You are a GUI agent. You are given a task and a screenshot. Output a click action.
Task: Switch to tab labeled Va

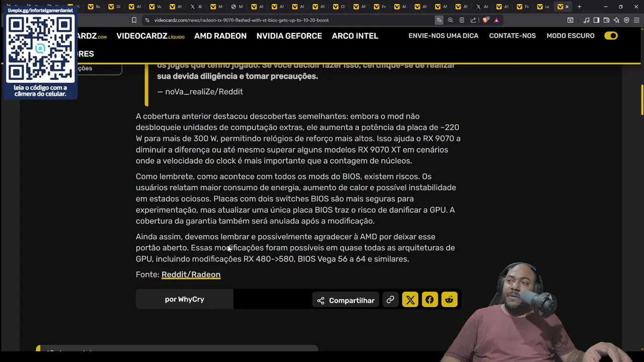[156, 7]
